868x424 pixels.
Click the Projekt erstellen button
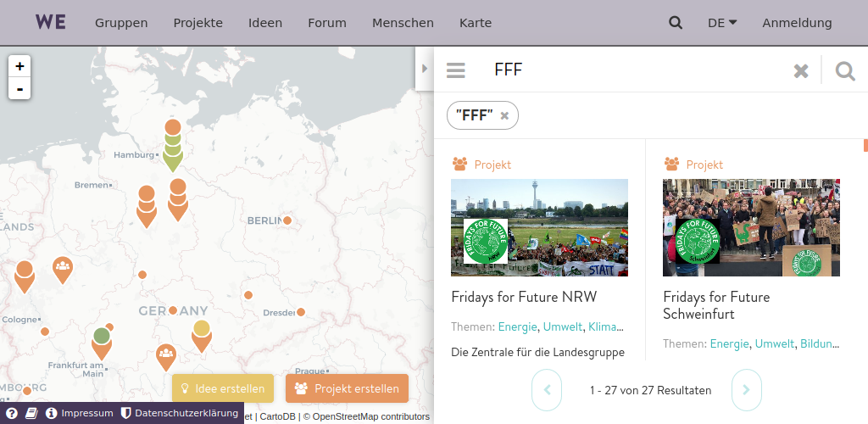click(348, 388)
